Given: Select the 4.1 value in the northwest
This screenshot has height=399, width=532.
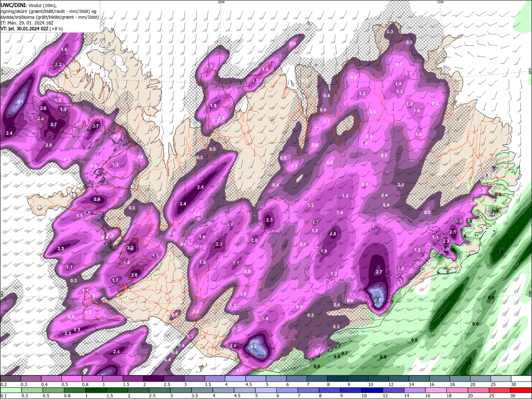Looking at the screenshot, I should click(x=20, y=101).
